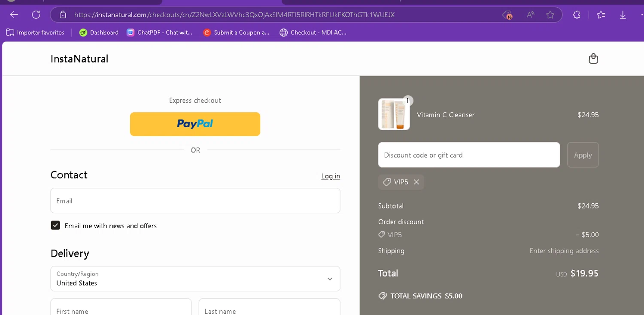Open Importar favoritos bookmark folder
Image resolution: width=644 pixels, height=315 pixels.
pos(35,32)
